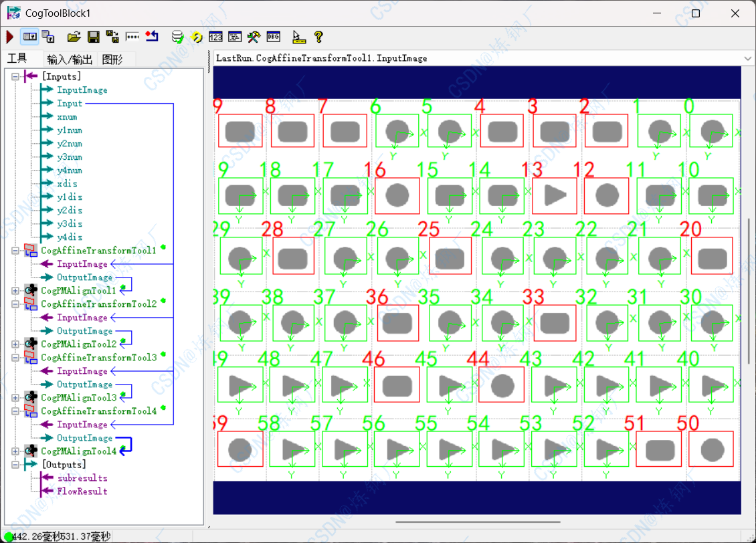Open the LastRun image source dropdown
Viewport: 756px width, 543px height.
[747, 58]
